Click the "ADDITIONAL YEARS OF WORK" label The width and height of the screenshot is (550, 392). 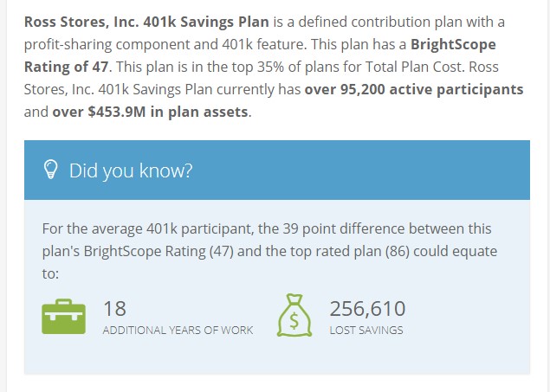click(178, 331)
